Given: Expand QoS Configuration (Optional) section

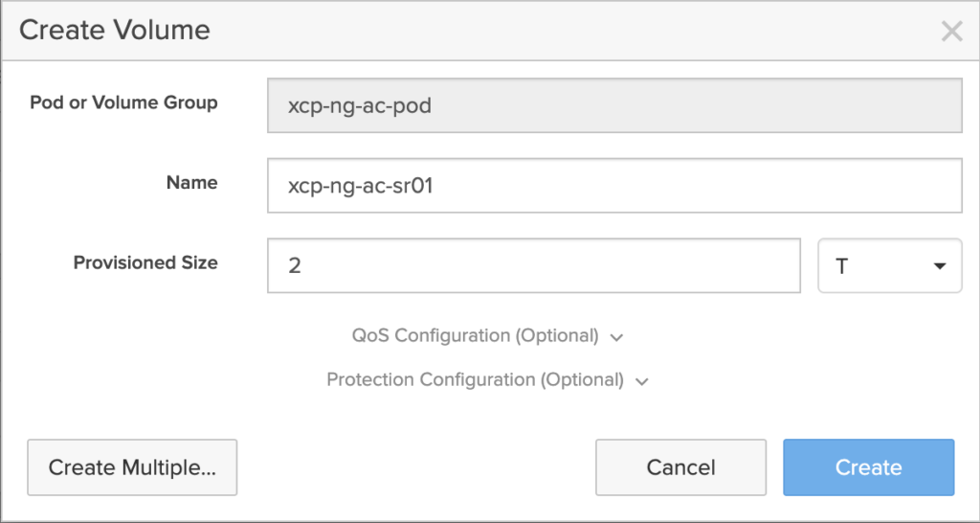Looking at the screenshot, I should click(x=476, y=336).
